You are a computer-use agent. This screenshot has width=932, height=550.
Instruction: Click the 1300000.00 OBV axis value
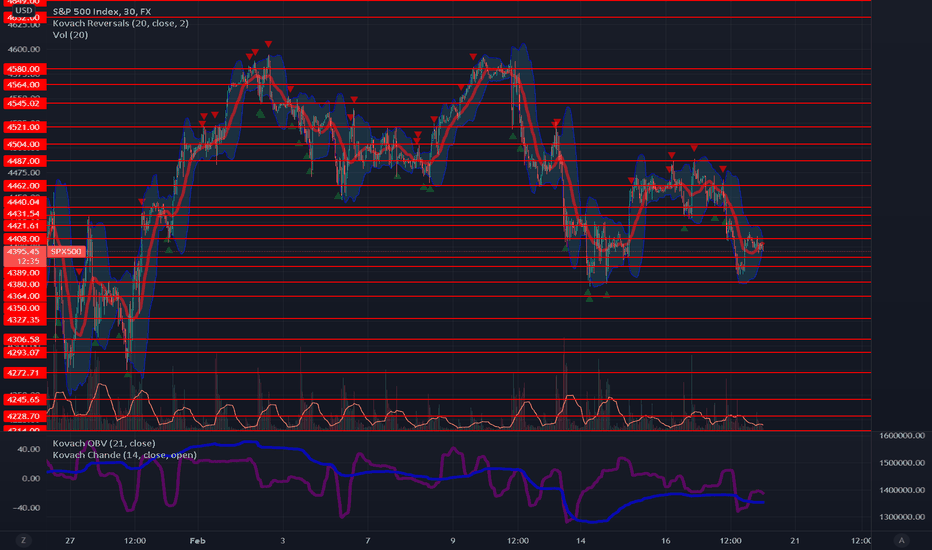[901, 517]
